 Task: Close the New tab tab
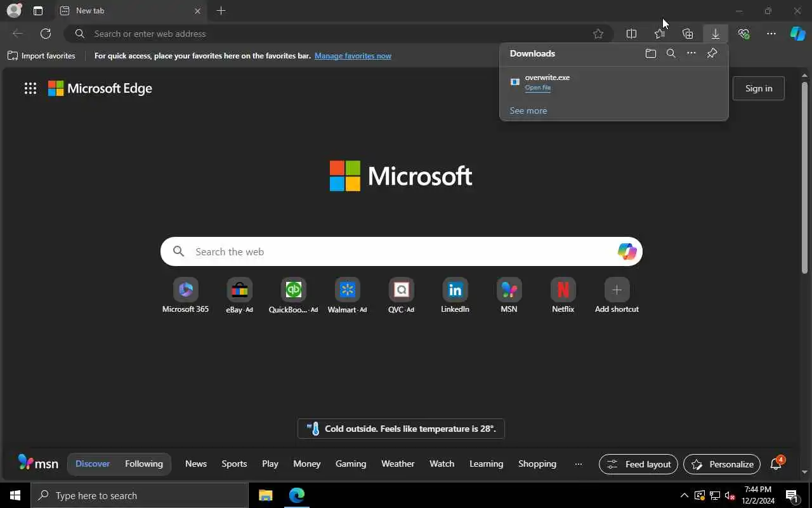click(x=197, y=11)
